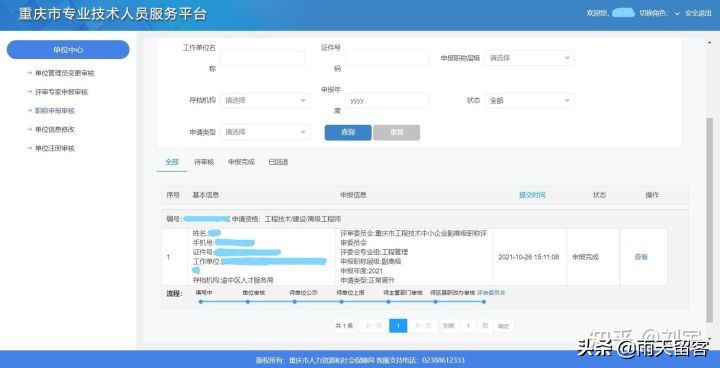Image resolution: width=720 pixels, height=368 pixels.
Task: Open 单位信息修改 in the sidebar
Action: point(55,130)
